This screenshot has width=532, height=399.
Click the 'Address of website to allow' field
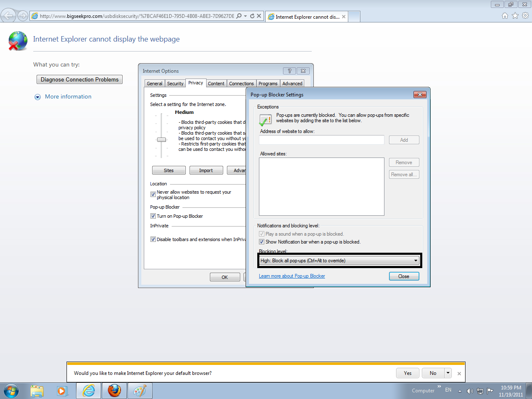click(322, 140)
